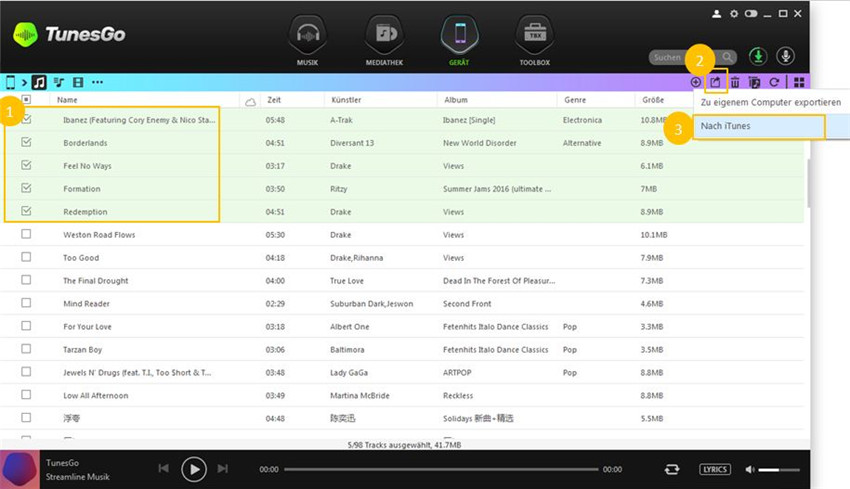Select the video film category icon
Image resolution: width=850 pixels, height=489 pixels.
[x=78, y=82]
